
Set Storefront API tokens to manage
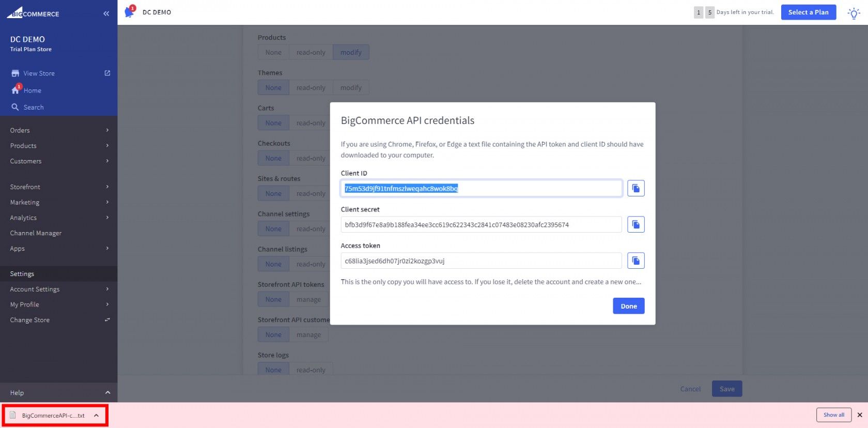[x=308, y=299]
